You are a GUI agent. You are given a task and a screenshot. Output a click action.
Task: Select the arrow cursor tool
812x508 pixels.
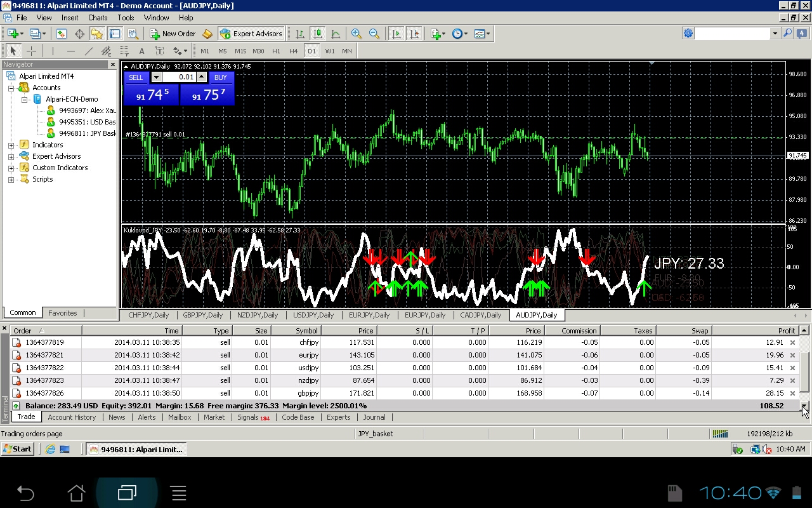coord(13,51)
